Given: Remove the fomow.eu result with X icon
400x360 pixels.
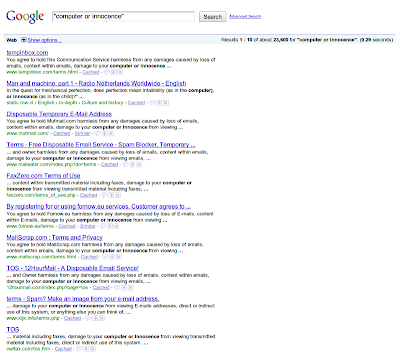Looking at the screenshot, I should [x=116, y=226].
